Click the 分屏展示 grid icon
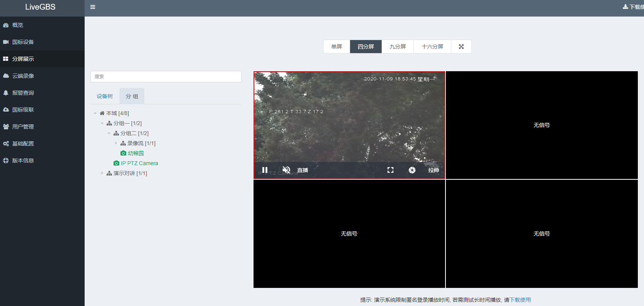 point(6,59)
